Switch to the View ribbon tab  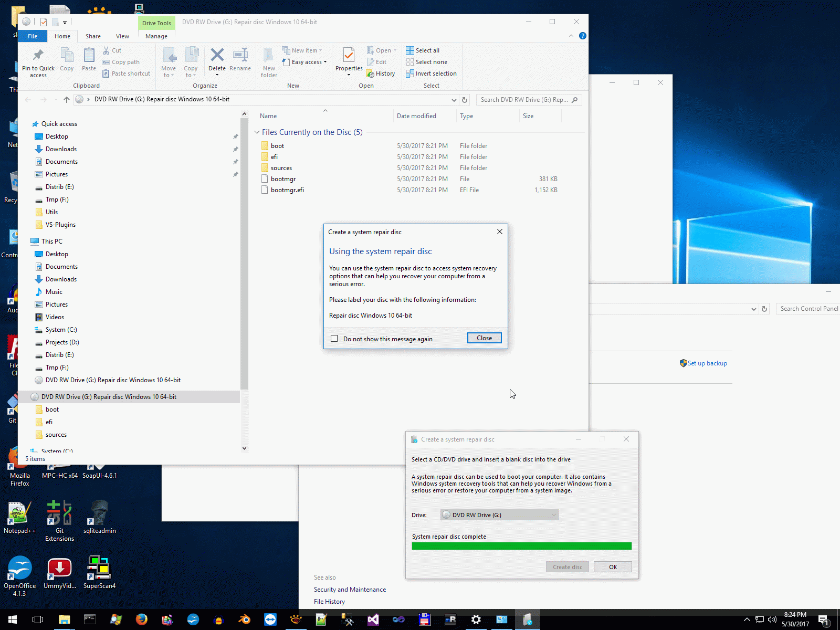click(122, 36)
